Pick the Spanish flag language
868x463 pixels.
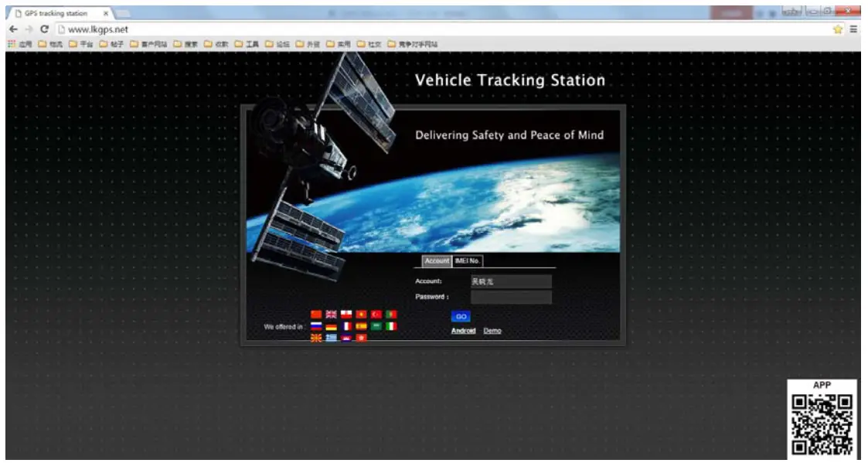361,327
